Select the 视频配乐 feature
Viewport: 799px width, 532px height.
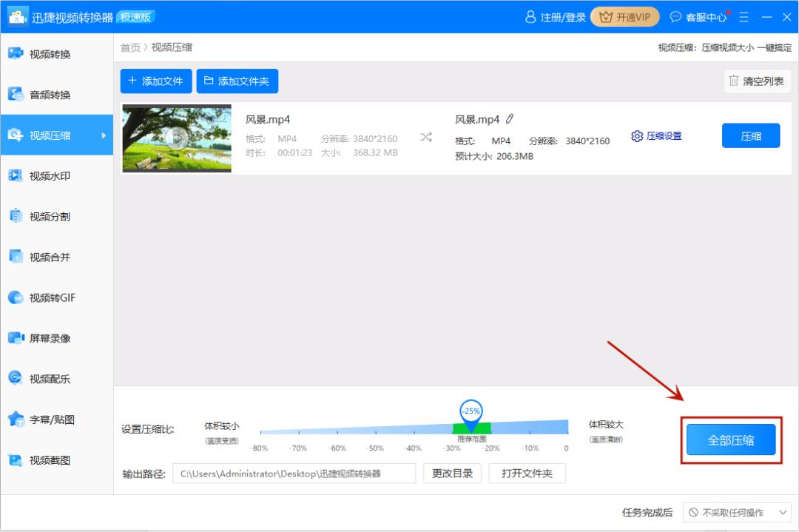point(44,380)
